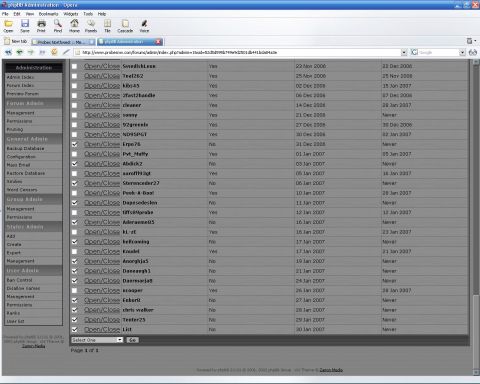Check the box for user cleaner
480x384 pixels.
pos(74,105)
